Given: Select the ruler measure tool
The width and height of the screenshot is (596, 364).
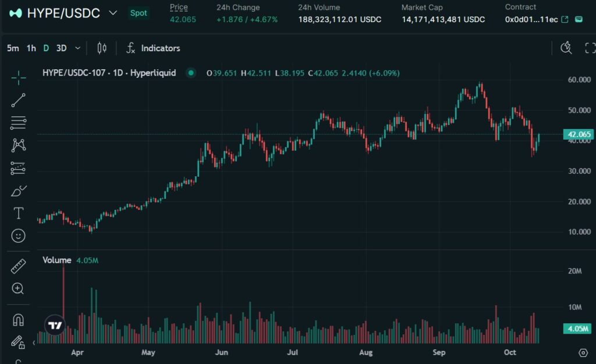Looking at the screenshot, I should [19, 266].
